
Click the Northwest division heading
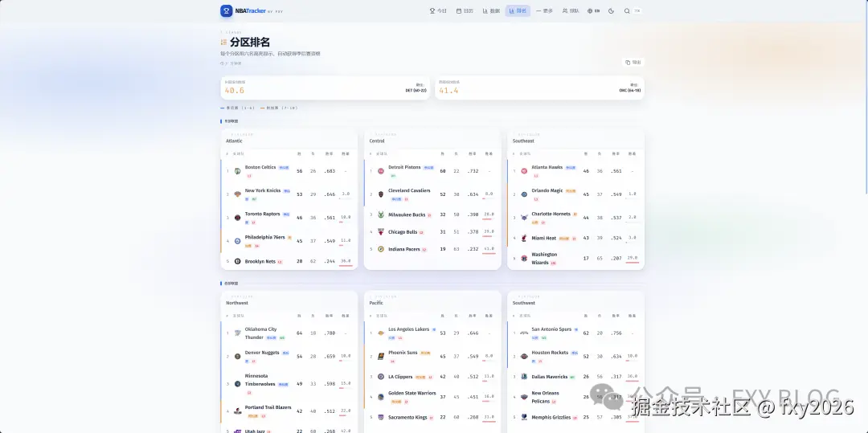[x=237, y=303]
